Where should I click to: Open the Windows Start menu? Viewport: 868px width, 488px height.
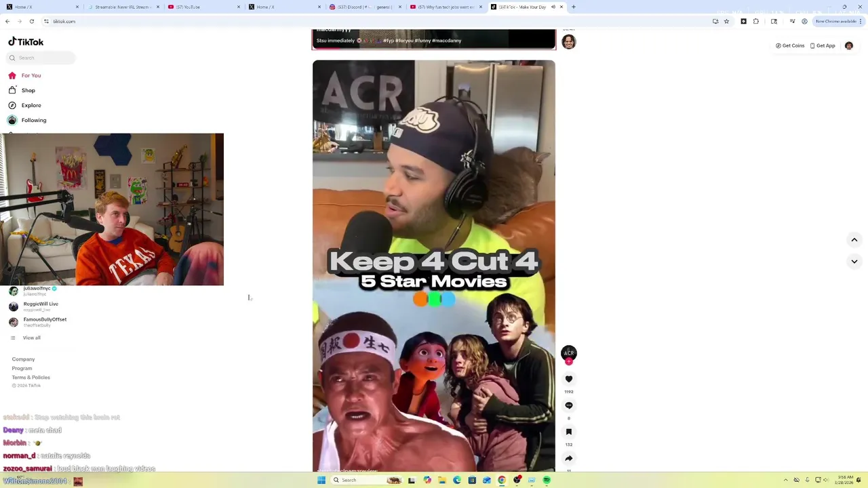tap(321, 480)
